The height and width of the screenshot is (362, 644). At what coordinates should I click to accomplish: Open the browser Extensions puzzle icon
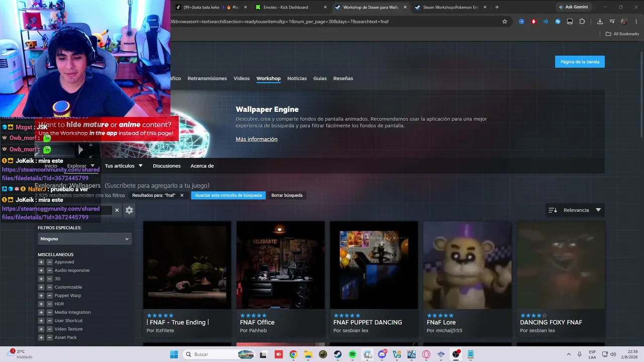point(582,22)
